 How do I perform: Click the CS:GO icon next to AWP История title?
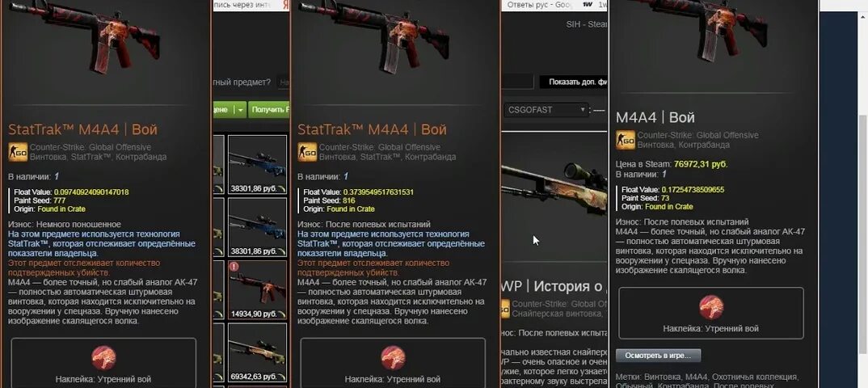pyautogui.click(x=505, y=308)
